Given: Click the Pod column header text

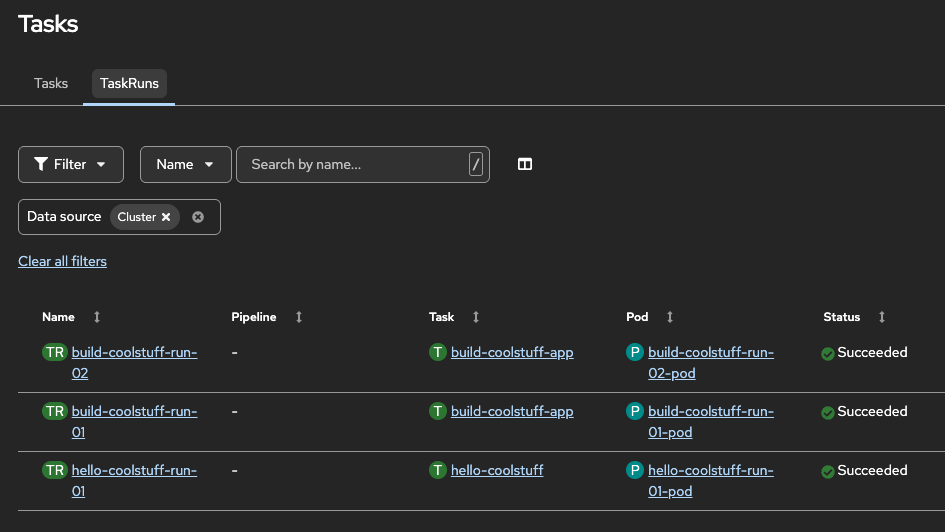Looking at the screenshot, I should [637, 317].
